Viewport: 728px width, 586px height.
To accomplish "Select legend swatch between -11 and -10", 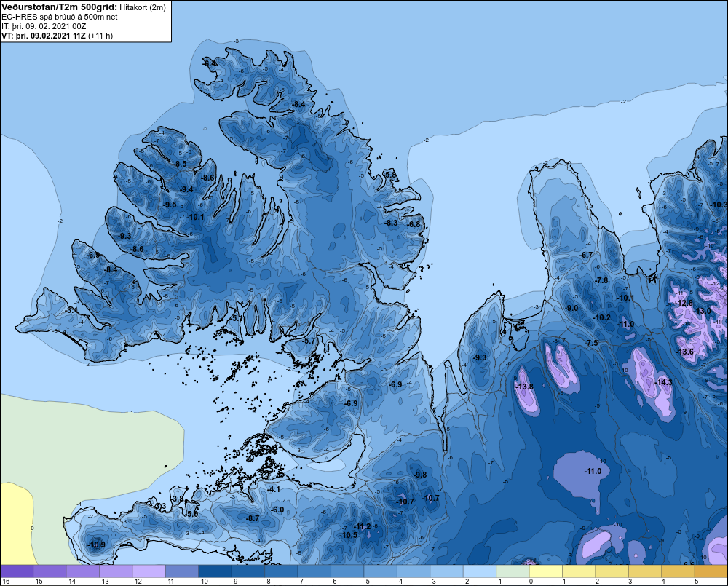I will point(182,571).
